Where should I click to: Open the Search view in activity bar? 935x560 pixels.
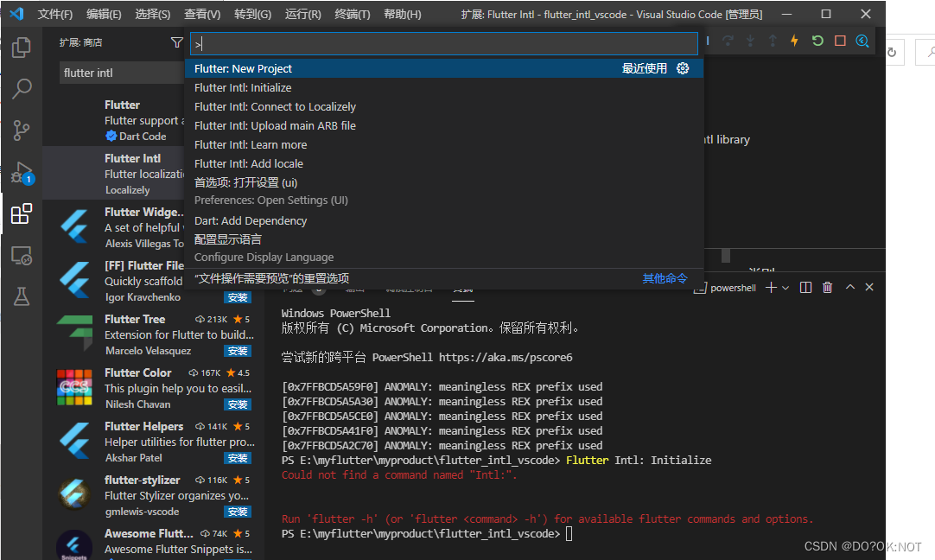point(22,89)
